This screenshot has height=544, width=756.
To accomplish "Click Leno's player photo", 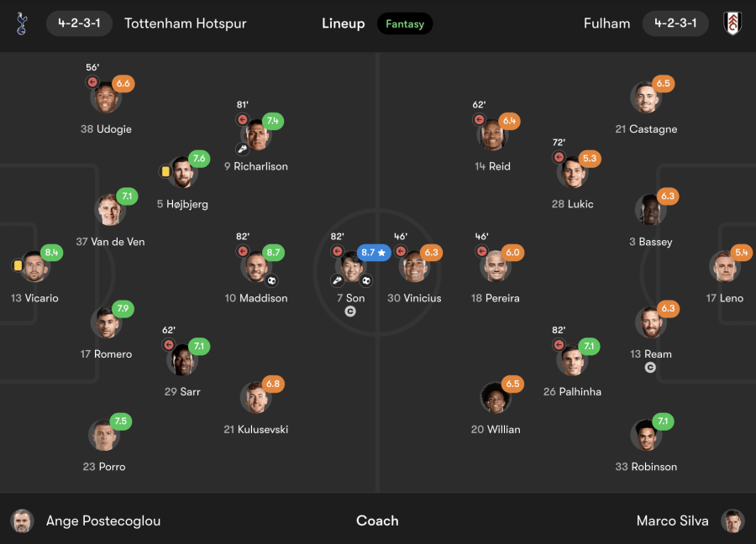I will click(x=723, y=267).
